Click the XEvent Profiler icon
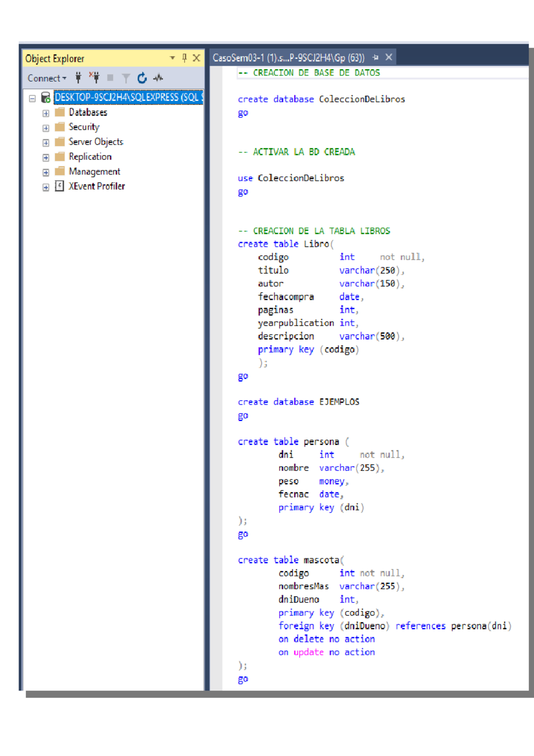Image resolution: width=534 pixels, height=756 pixels. click(x=60, y=186)
